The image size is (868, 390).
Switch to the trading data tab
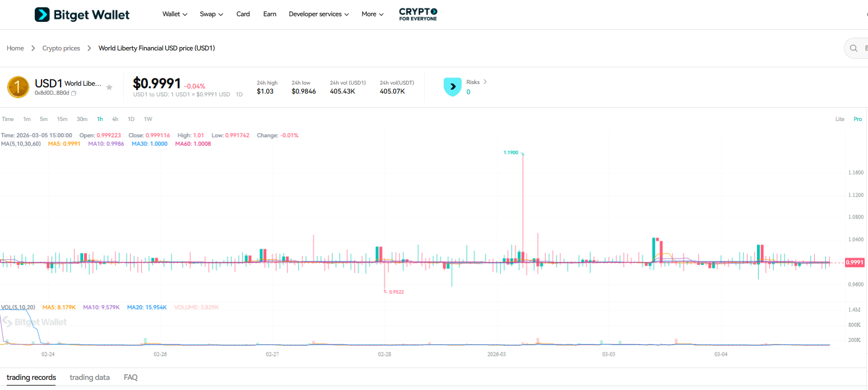[x=90, y=377]
